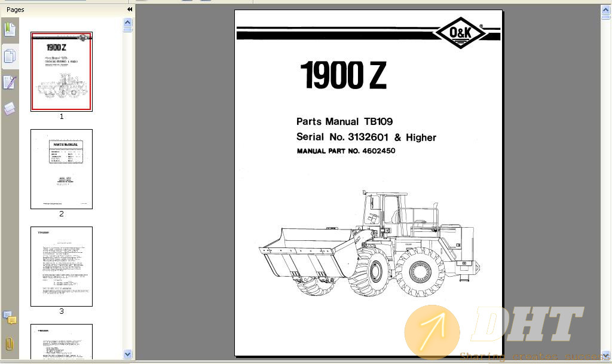Collapse the Pages panel with double-arrow
The height and width of the screenshot is (364, 612).
(130, 10)
